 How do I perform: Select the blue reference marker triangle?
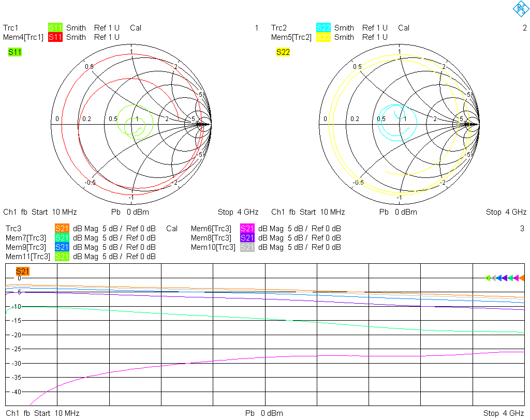click(499, 278)
